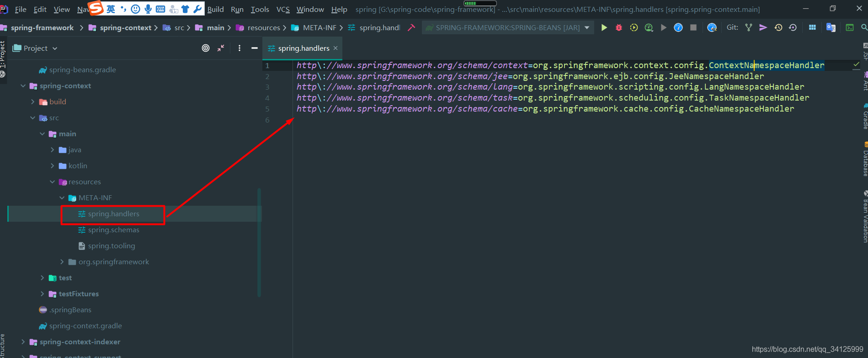Open Git Show History clock icon
This screenshot has height=358, width=868.
[x=778, y=28]
